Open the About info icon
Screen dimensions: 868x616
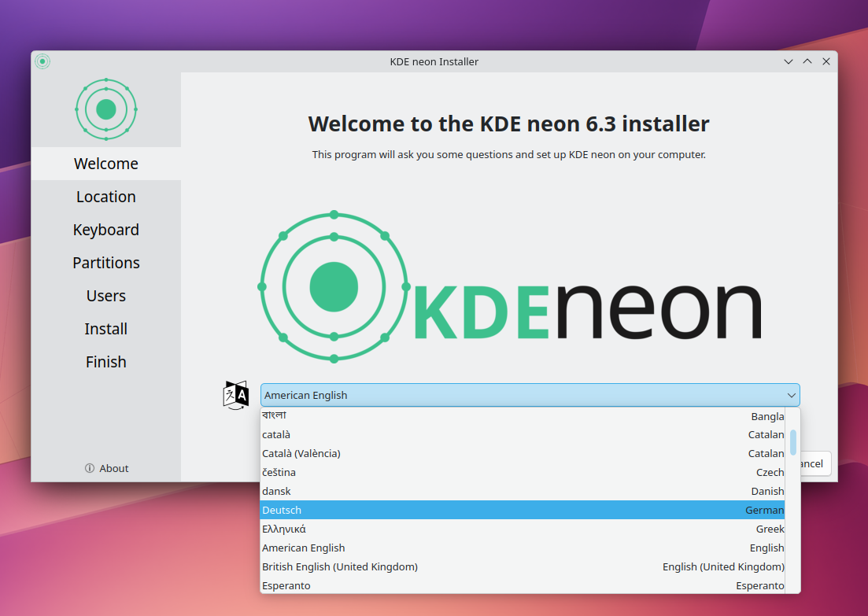click(x=90, y=468)
